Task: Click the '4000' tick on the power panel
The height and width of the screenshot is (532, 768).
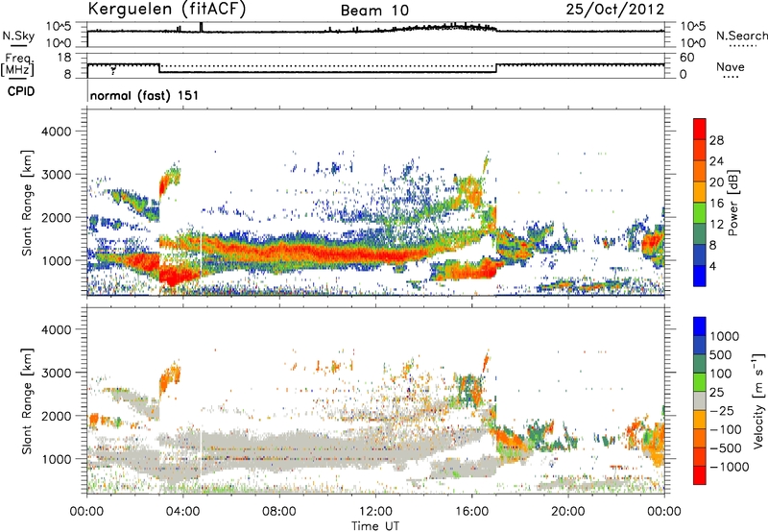Action: coord(56,132)
